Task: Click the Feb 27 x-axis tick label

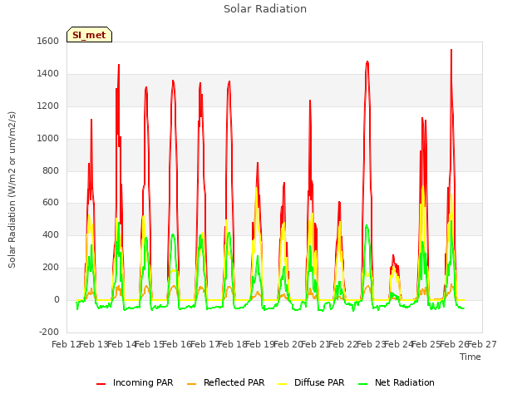Action: 482,344
